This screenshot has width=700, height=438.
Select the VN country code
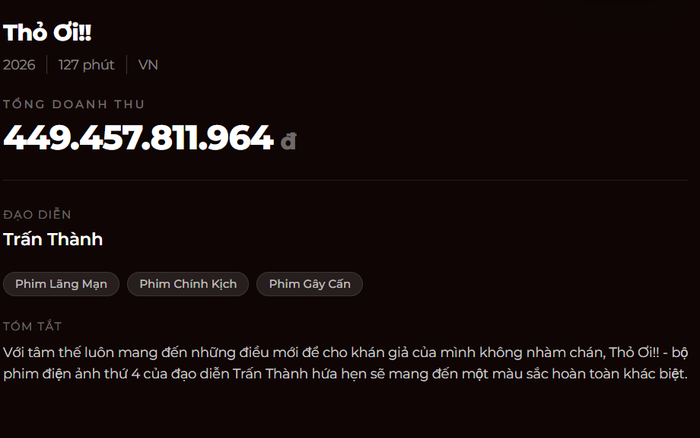(148, 65)
